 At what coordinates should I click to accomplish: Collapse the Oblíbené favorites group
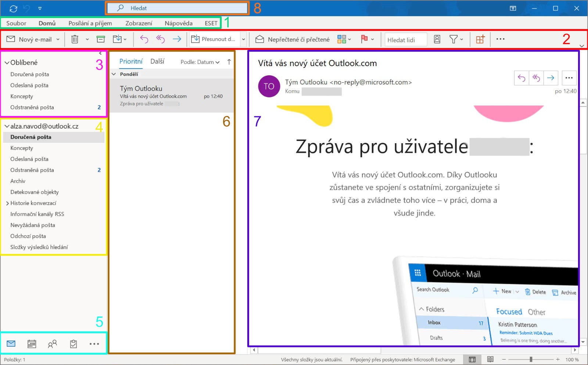(x=7, y=63)
